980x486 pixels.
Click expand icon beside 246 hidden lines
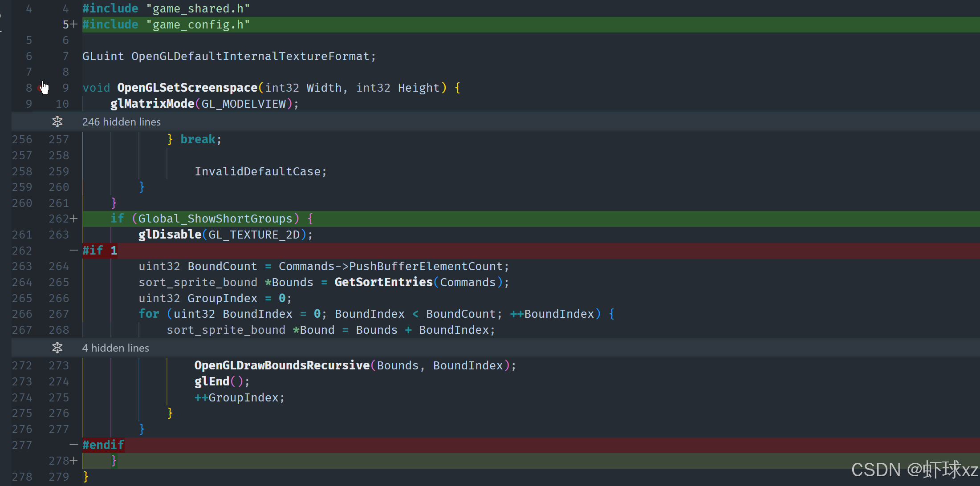coord(57,121)
